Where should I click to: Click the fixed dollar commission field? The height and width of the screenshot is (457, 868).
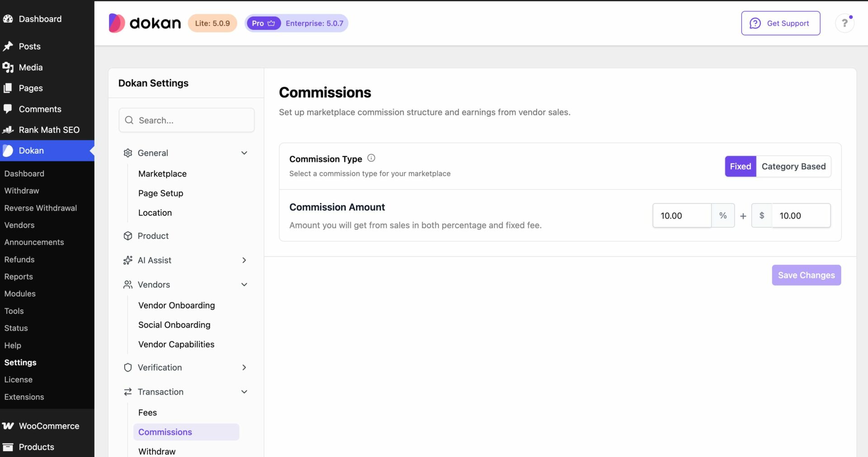pos(801,216)
